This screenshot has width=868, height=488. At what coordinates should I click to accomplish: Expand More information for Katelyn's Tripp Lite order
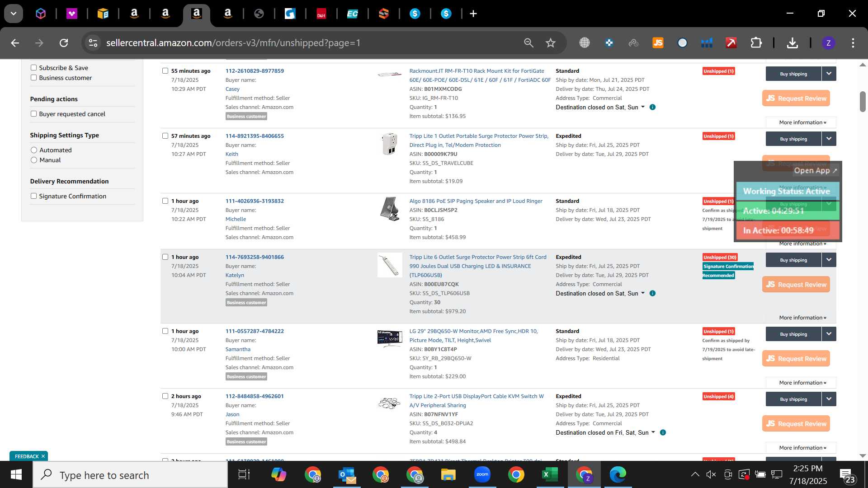[x=801, y=318]
